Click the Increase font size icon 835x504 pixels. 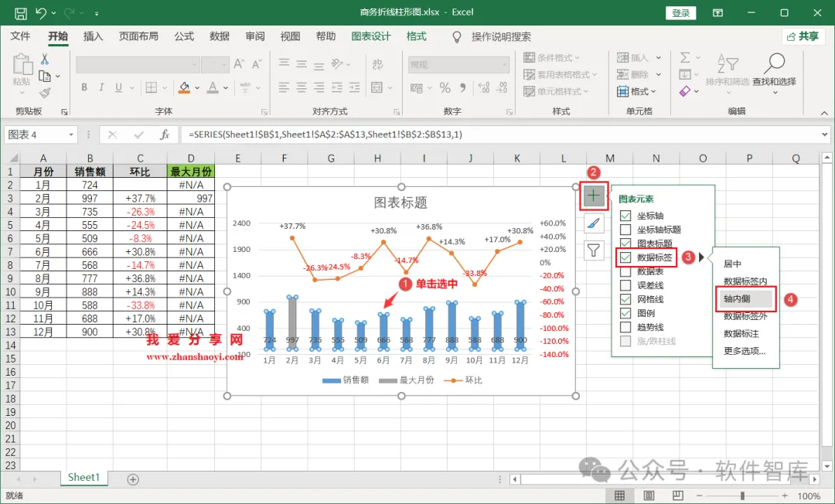pos(239,64)
